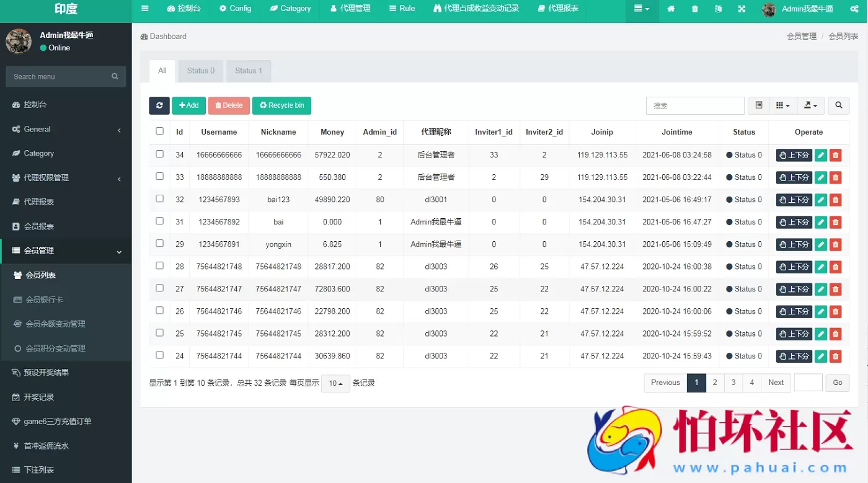The height and width of the screenshot is (483, 868).
Task: Click the table search input field
Action: click(x=694, y=105)
